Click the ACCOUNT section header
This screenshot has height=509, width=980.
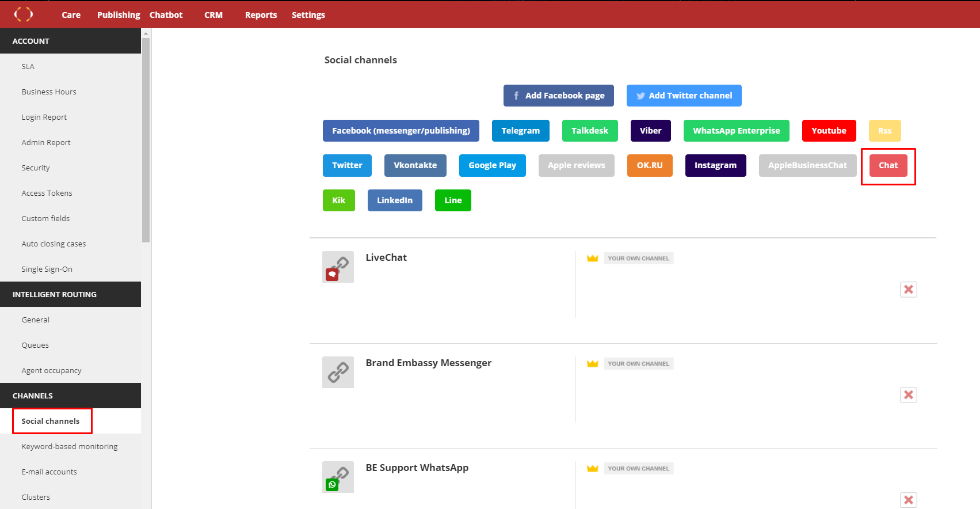coord(70,41)
